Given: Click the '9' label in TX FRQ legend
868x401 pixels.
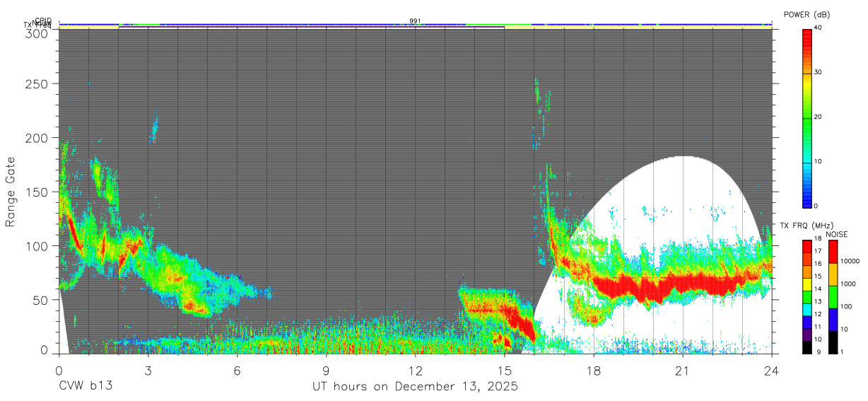Looking at the screenshot, I should (x=819, y=351).
